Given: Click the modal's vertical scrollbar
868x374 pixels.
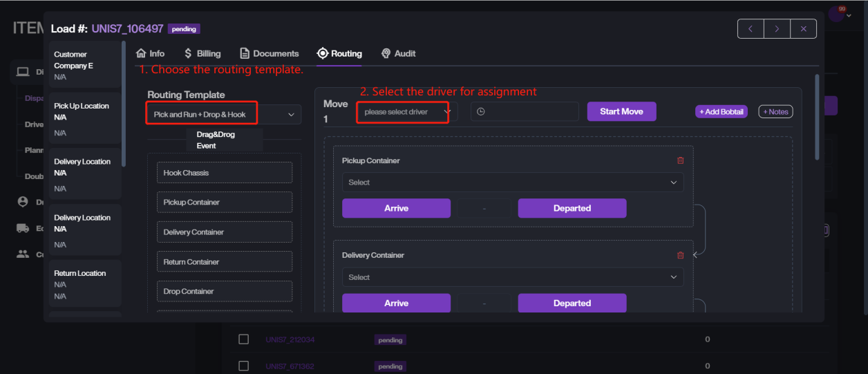Looking at the screenshot, I should click(818, 118).
